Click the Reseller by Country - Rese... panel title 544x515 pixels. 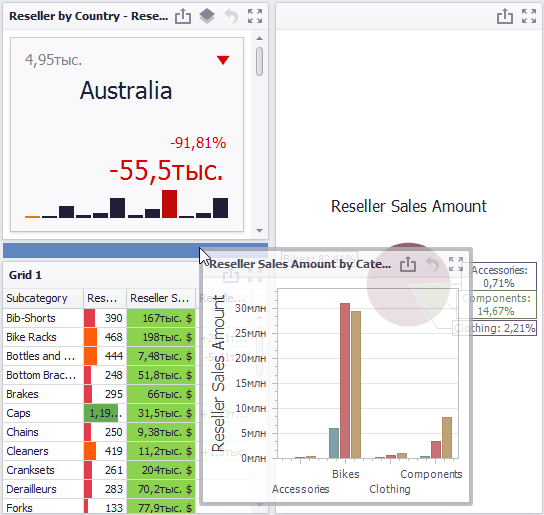tap(88, 16)
